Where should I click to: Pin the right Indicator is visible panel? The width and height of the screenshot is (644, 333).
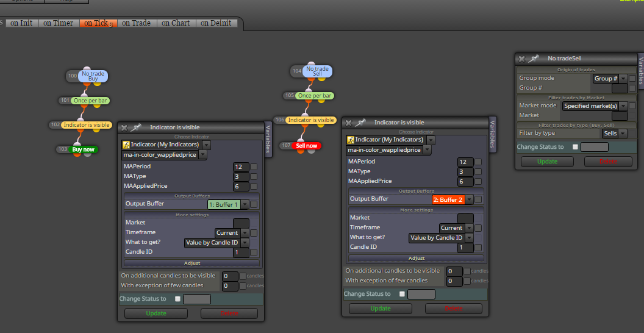point(360,123)
